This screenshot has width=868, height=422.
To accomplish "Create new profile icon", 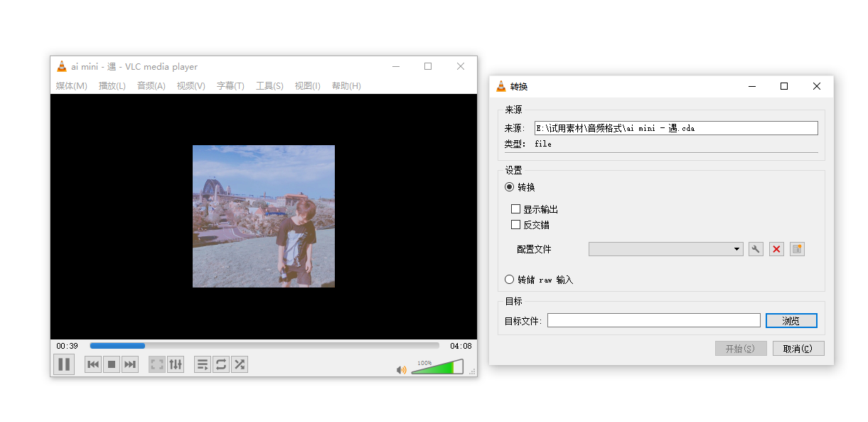I will point(797,249).
